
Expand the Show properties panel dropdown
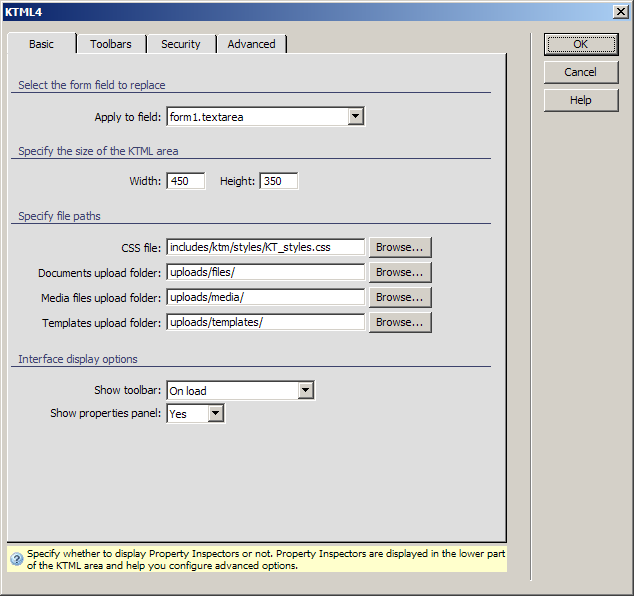click(216, 413)
